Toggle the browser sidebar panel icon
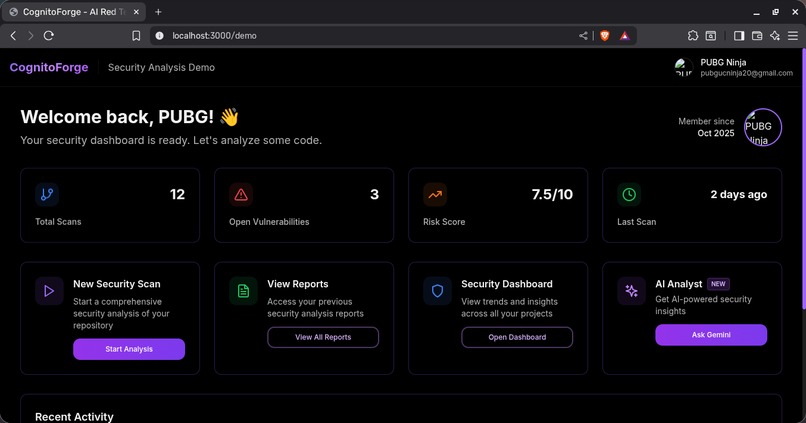 (x=739, y=35)
